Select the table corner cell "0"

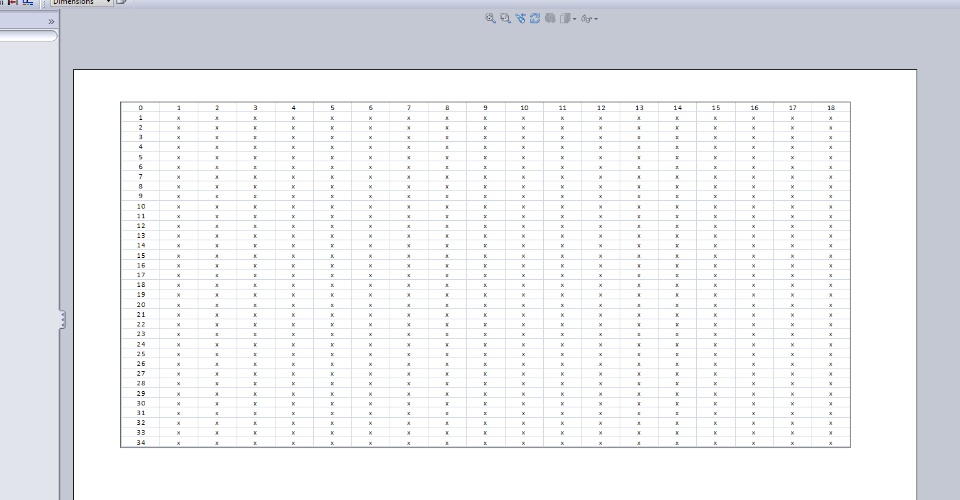pyautogui.click(x=140, y=108)
